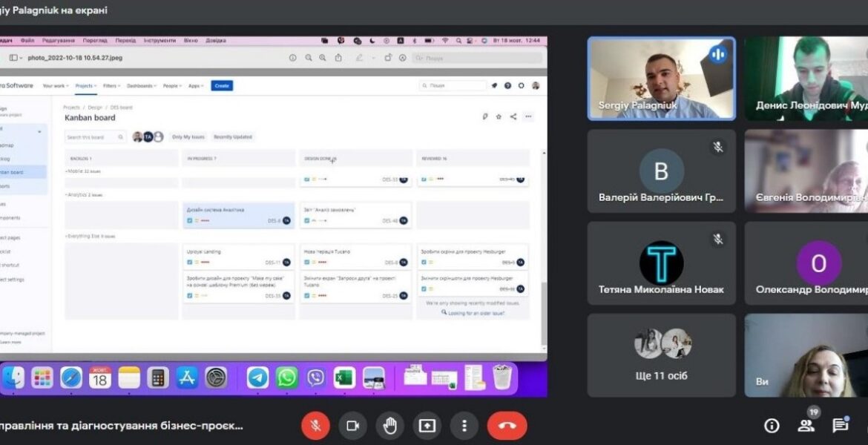Open the Довідка menu
868x445 pixels.
click(x=215, y=40)
